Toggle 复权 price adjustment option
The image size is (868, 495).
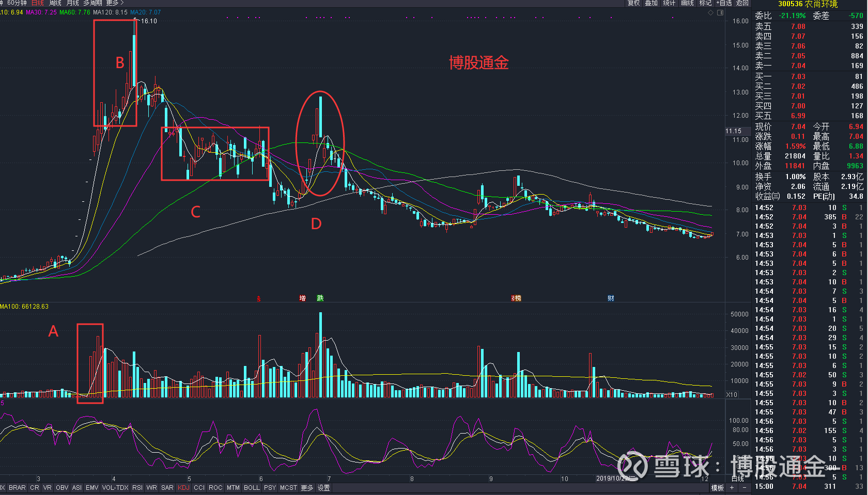pyautogui.click(x=633, y=3)
